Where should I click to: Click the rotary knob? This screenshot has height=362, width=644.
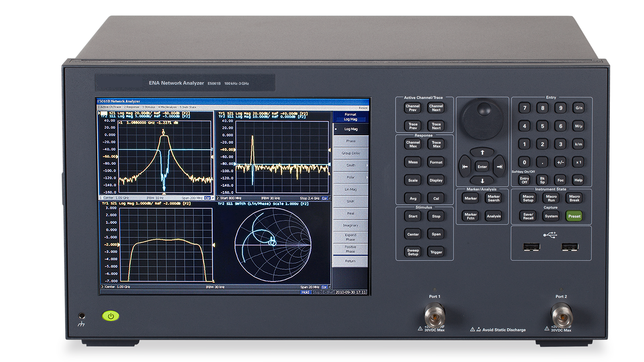pyautogui.click(x=482, y=119)
